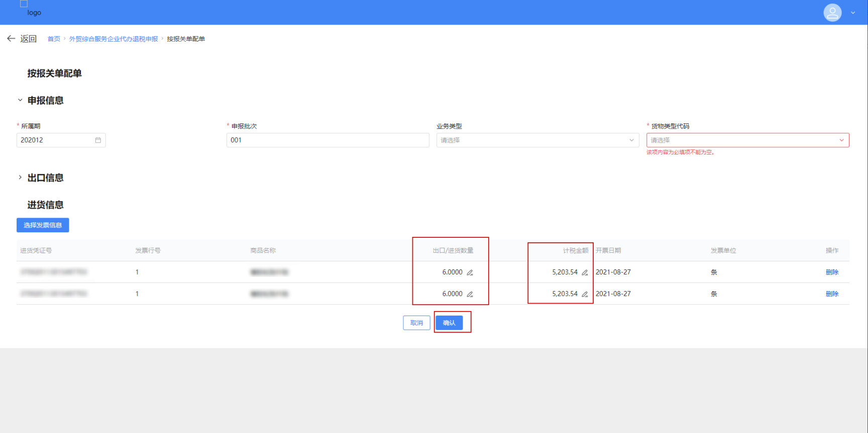Edit 计税金额 pencil icon in second row

pyautogui.click(x=585, y=294)
